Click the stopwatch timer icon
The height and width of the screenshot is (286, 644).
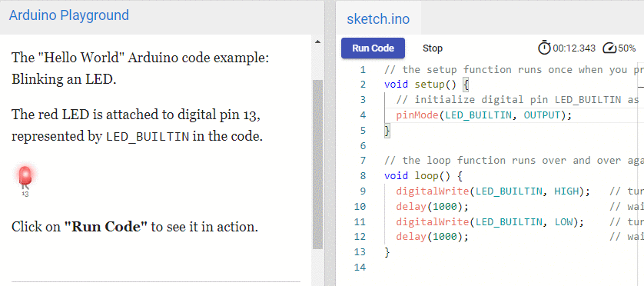(544, 48)
